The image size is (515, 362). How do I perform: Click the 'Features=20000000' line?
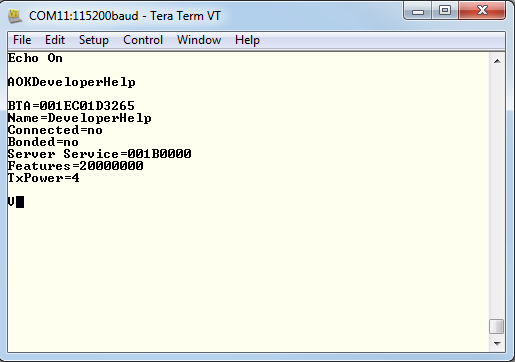[x=75, y=166]
